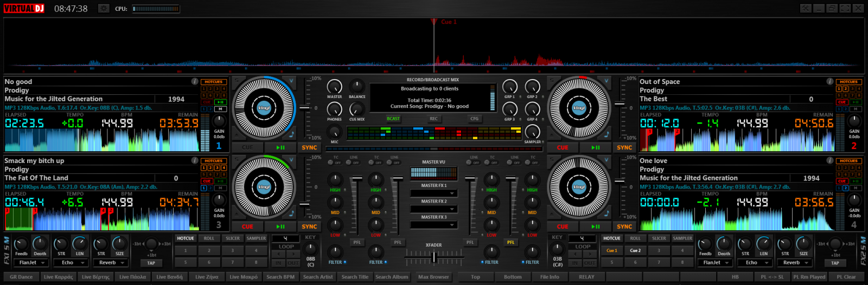Click the leftmost channel volume fader
This screenshot has height=285, width=868.
356,178
